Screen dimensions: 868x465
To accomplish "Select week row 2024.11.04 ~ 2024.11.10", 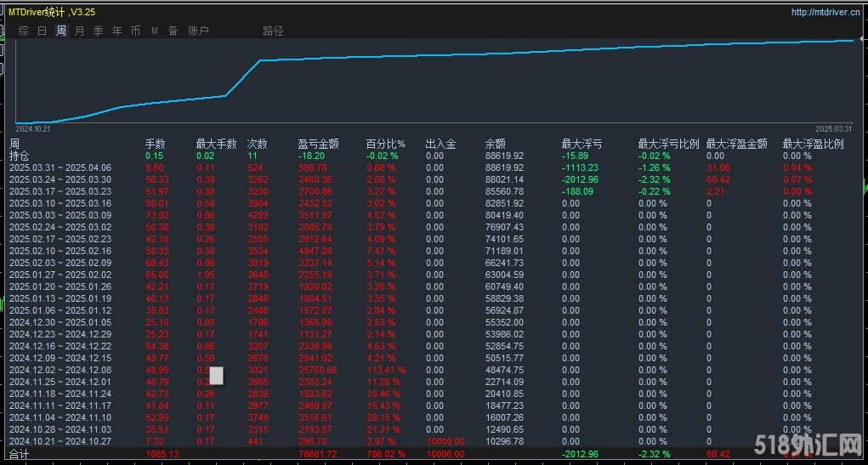I will (x=60, y=417).
